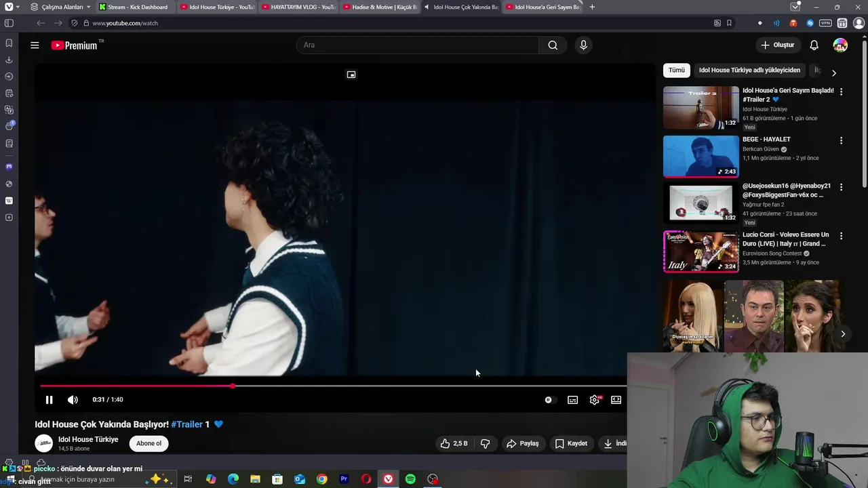
Task: Dislike the video
Action: pos(485,443)
